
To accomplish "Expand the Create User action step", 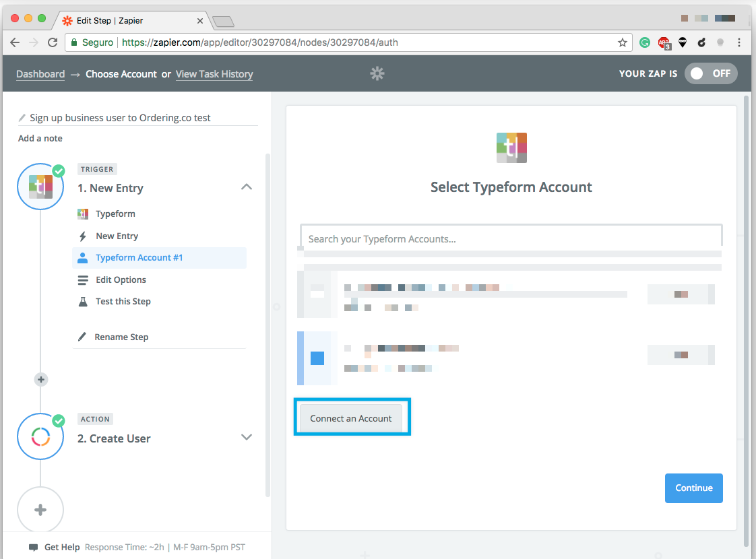I will pyautogui.click(x=247, y=437).
